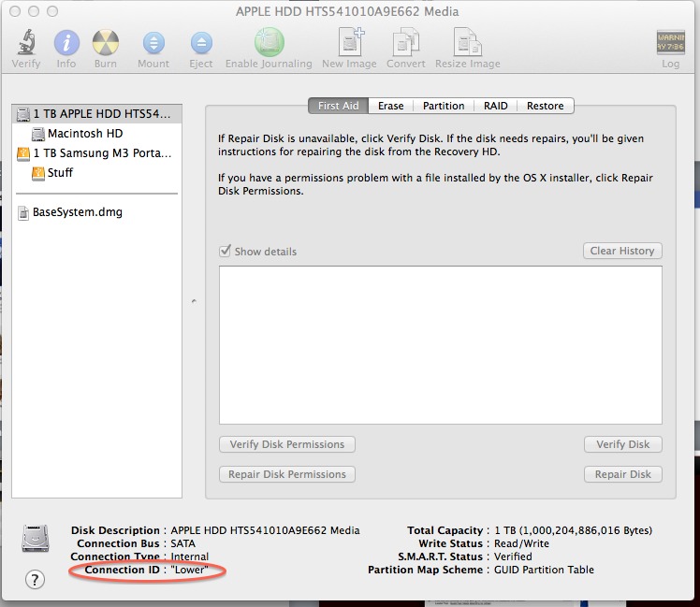The height and width of the screenshot is (607, 700).
Task: Click the Eject toolbar icon
Action: pos(201,43)
